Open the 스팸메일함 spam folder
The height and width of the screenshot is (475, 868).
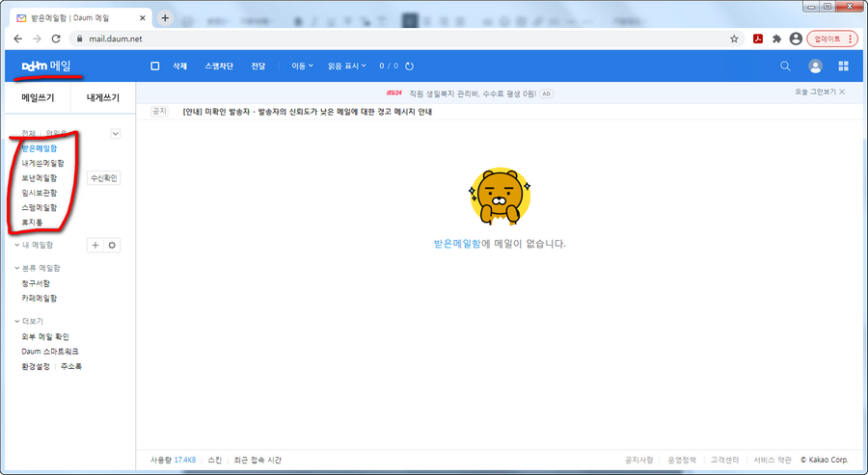point(40,208)
